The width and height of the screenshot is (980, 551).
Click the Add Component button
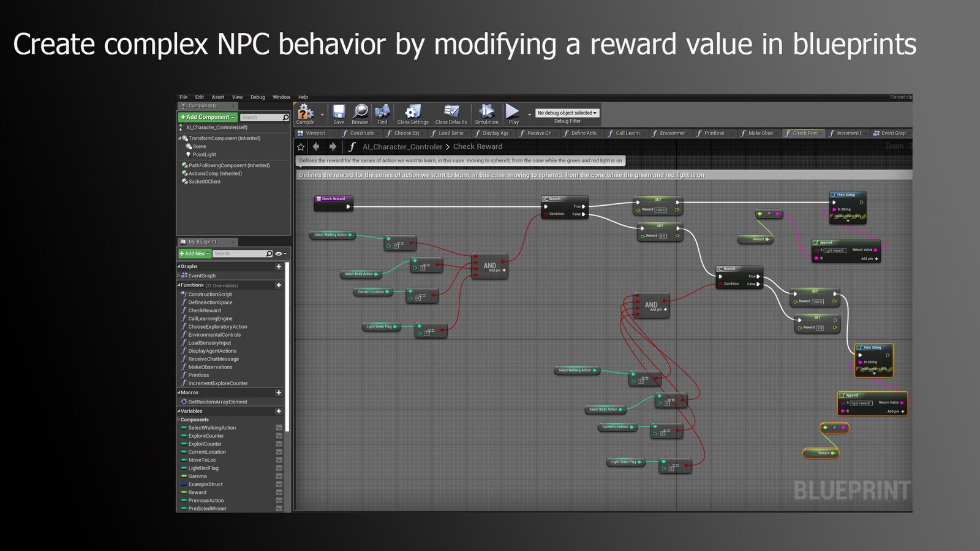click(x=206, y=116)
